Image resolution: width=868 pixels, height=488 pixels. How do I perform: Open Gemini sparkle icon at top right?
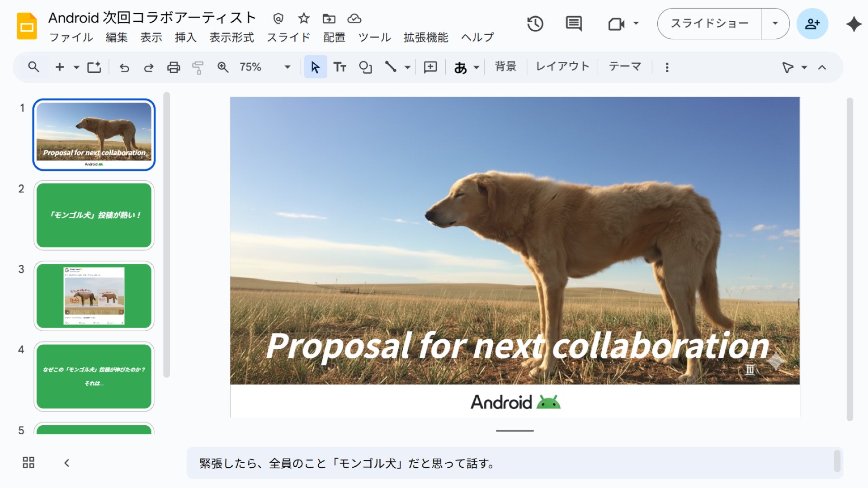pos(854,23)
